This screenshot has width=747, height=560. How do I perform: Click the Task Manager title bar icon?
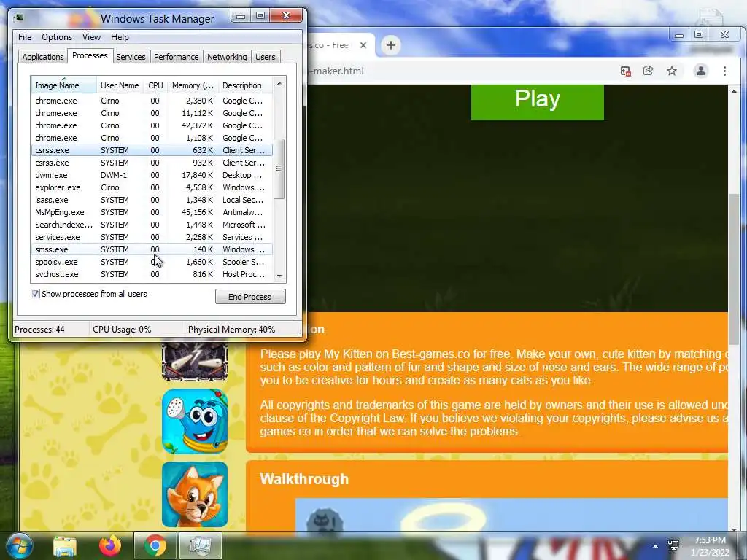coord(20,18)
